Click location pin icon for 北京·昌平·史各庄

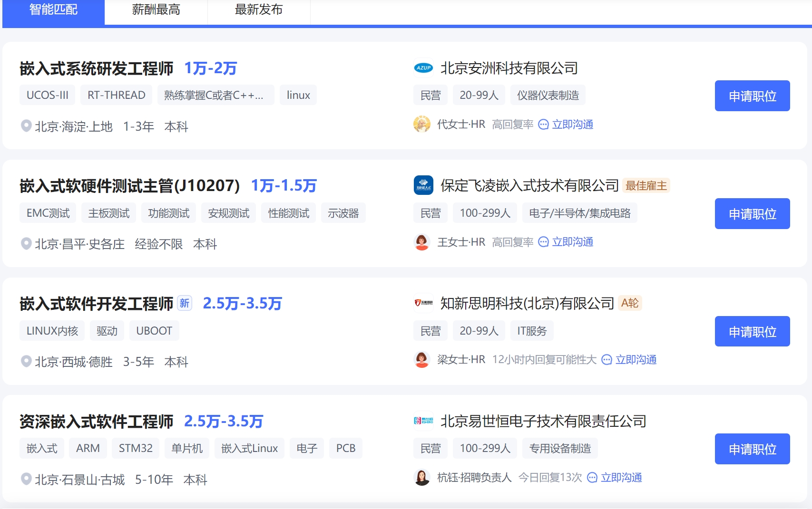point(26,243)
